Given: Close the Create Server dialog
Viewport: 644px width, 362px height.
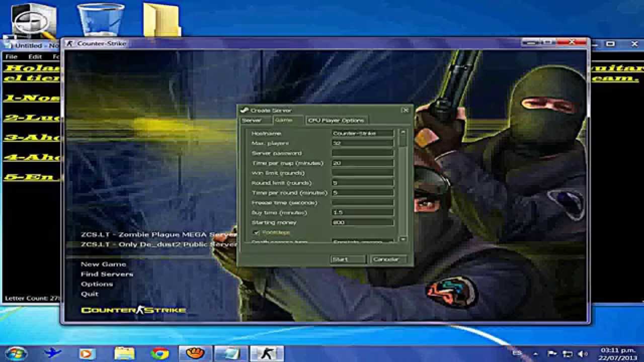Looking at the screenshot, I should [x=406, y=110].
